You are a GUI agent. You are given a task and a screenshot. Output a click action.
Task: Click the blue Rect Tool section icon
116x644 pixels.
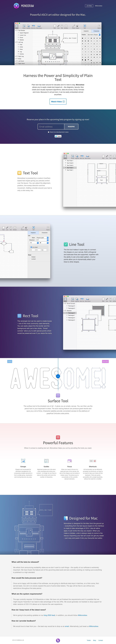pyautogui.click(x=19, y=316)
